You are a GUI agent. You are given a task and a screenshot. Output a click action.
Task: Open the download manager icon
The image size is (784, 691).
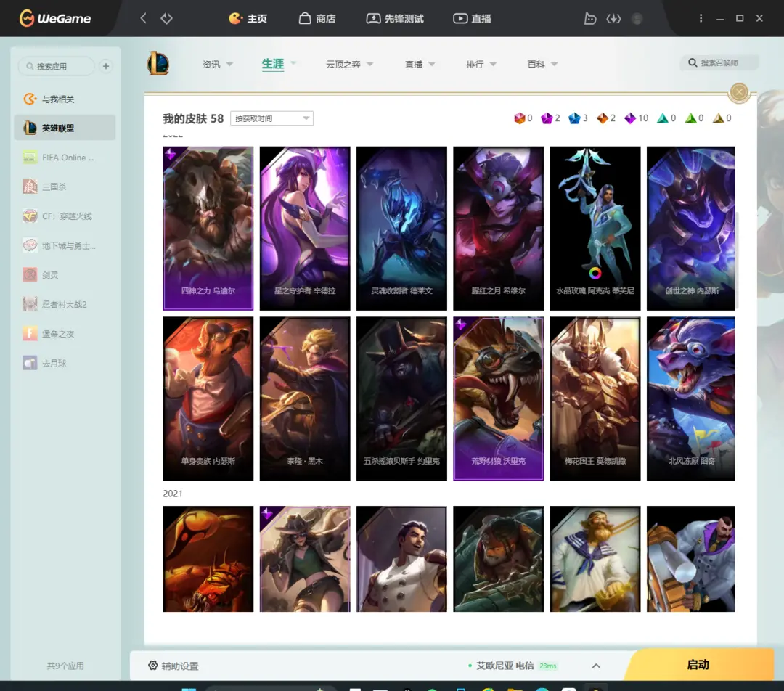click(613, 18)
